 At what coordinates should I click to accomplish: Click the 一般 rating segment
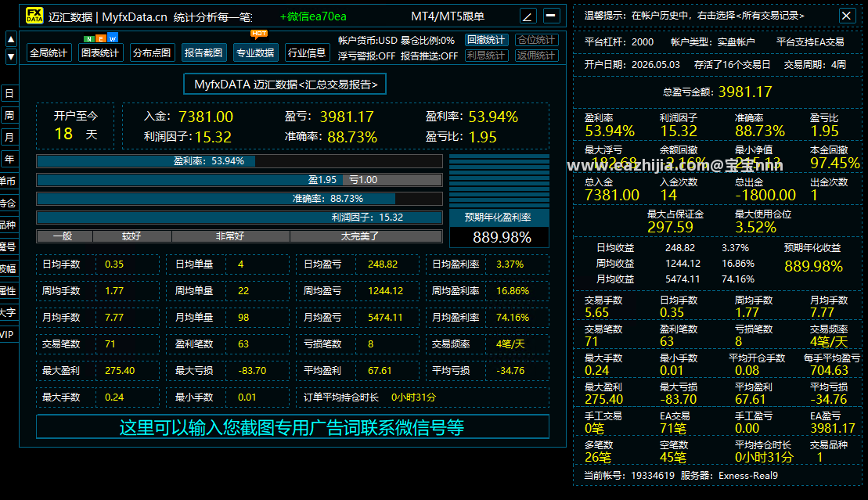tap(65, 236)
